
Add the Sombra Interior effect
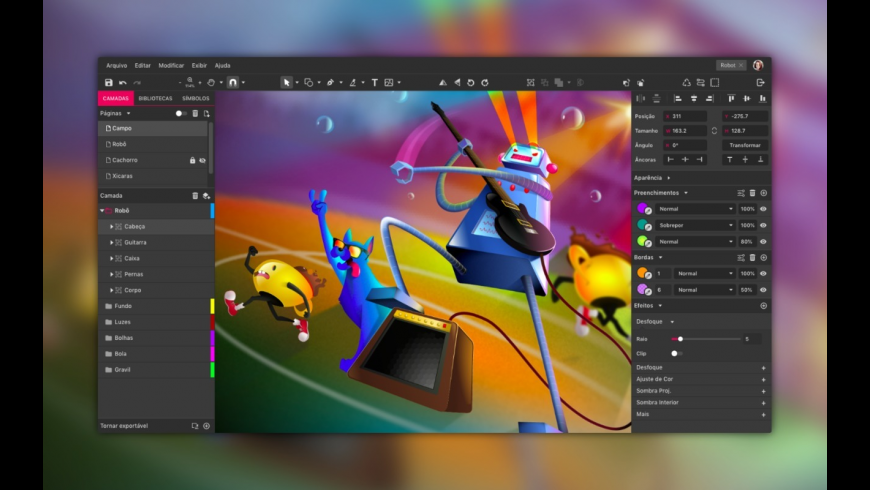tap(763, 403)
